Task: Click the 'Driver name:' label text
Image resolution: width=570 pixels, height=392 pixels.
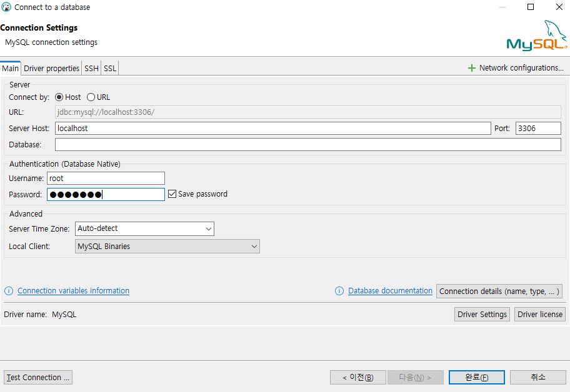Action: (x=26, y=315)
